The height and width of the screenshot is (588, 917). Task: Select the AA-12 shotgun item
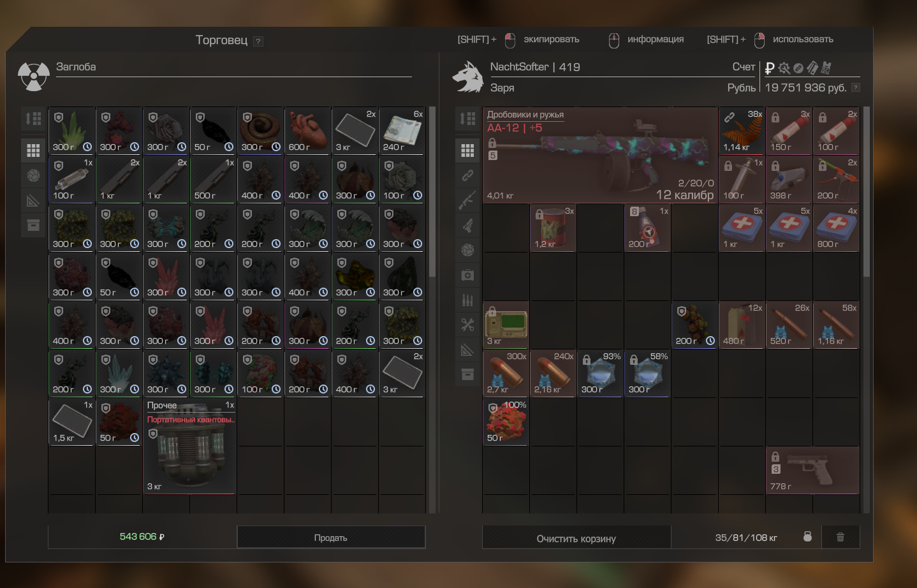coord(600,155)
